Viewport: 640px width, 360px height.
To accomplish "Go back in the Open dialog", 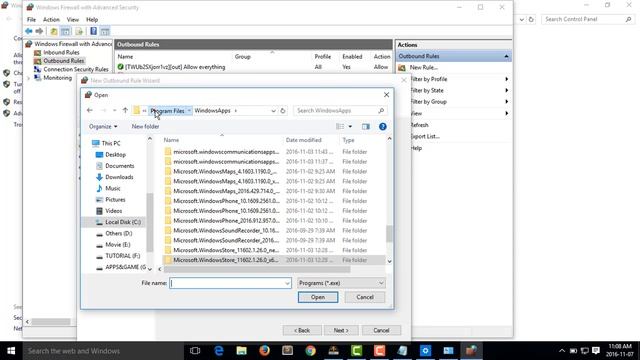I will coord(90,110).
